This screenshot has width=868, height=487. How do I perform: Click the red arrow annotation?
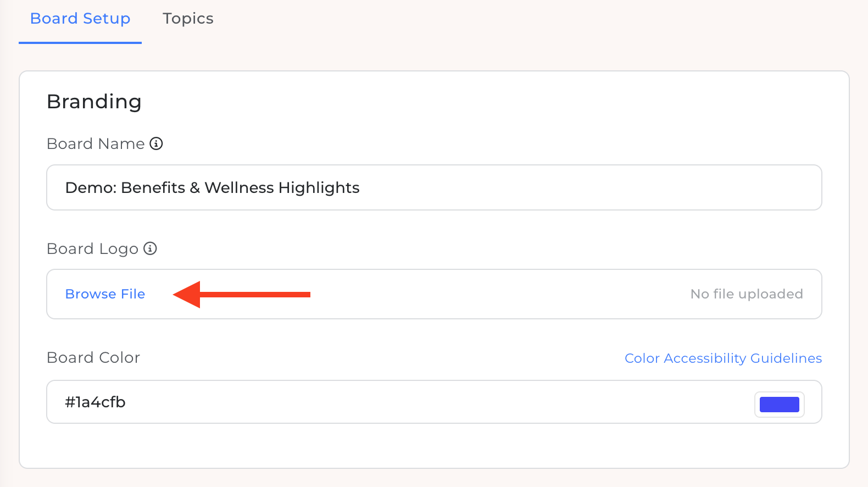[x=242, y=295]
